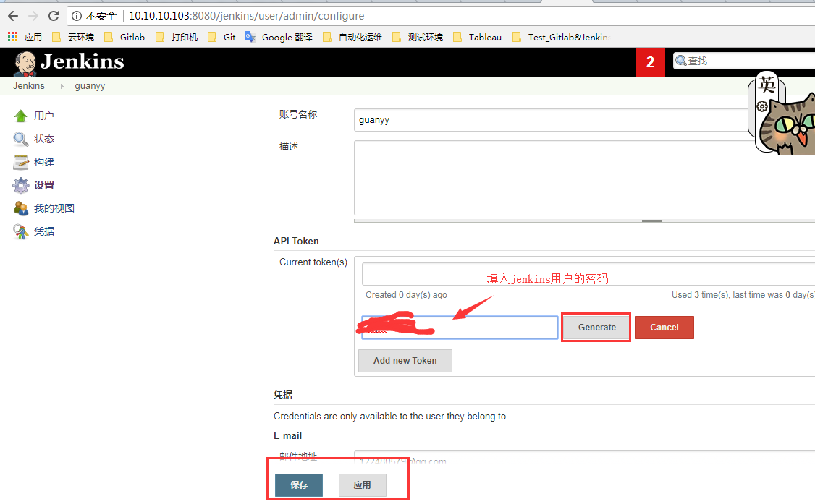The image size is (815, 504).
Task: Click the browser address bar URL
Action: coord(246,16)
